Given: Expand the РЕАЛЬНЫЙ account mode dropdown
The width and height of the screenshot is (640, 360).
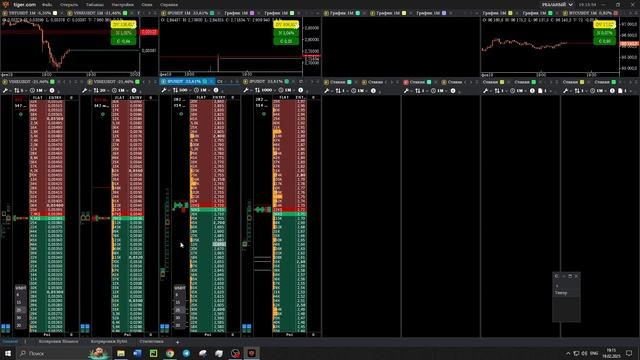Looking at the screenshot, I should click(x=557, y=4).
